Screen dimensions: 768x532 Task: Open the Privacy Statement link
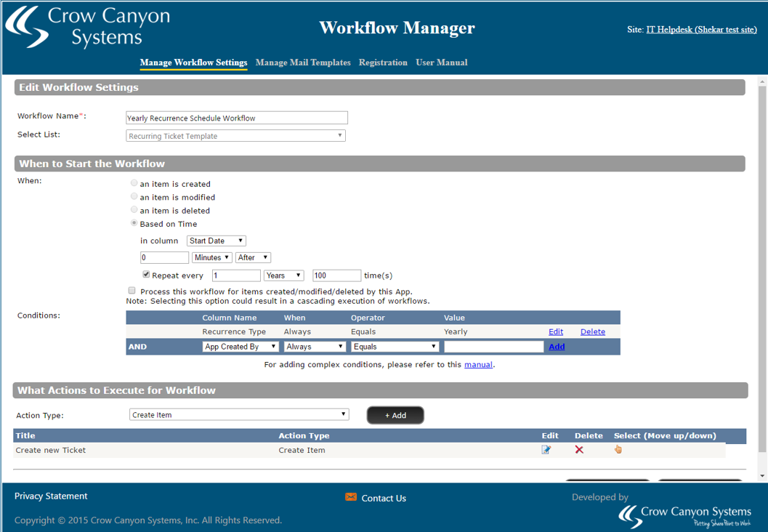point(51,496)
